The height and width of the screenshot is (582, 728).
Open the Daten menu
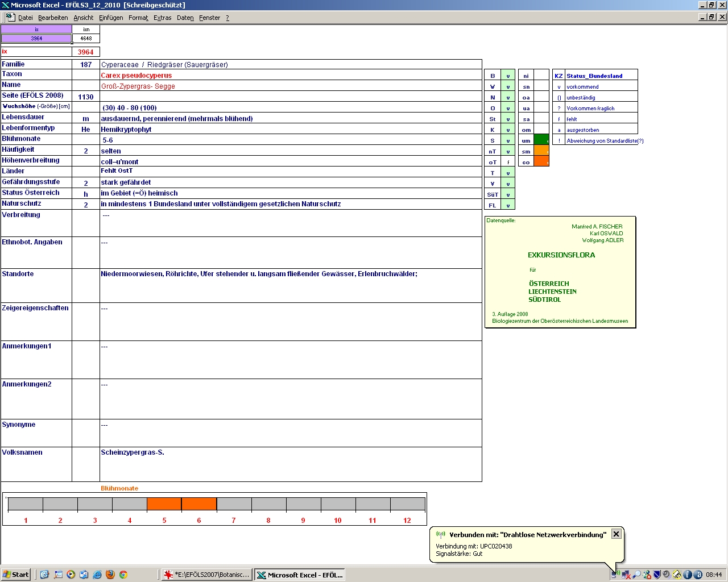(185, 18)
